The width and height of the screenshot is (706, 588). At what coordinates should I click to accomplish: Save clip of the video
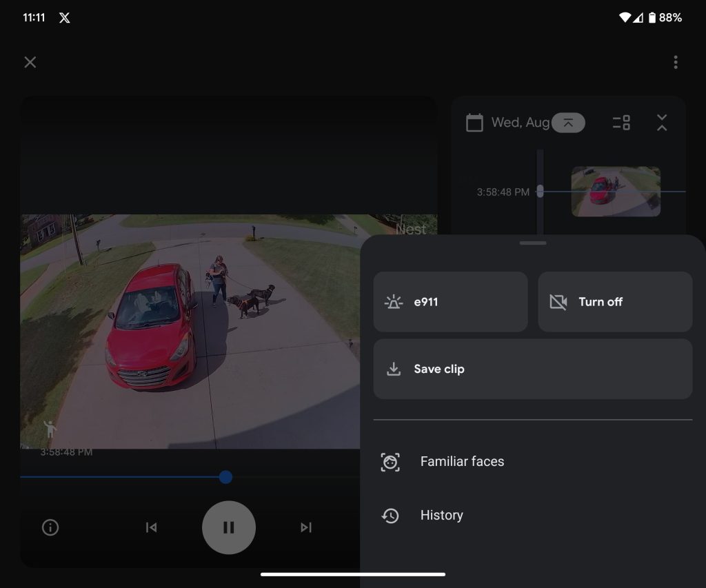(532, 369)
